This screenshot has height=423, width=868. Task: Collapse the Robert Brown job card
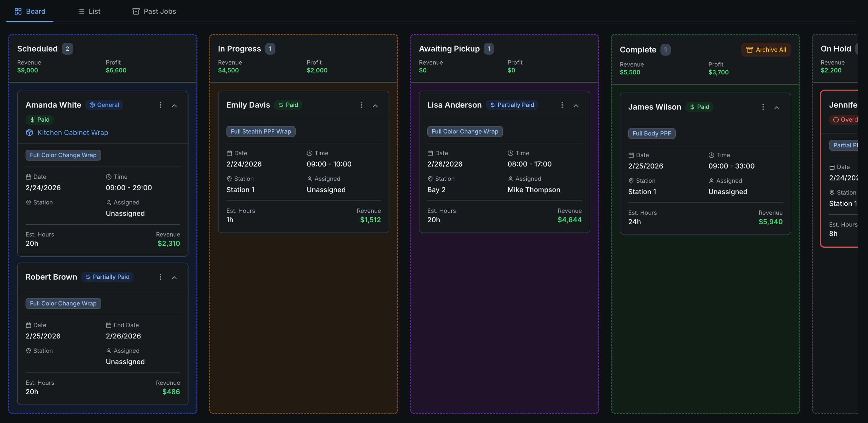click(174, 277)
